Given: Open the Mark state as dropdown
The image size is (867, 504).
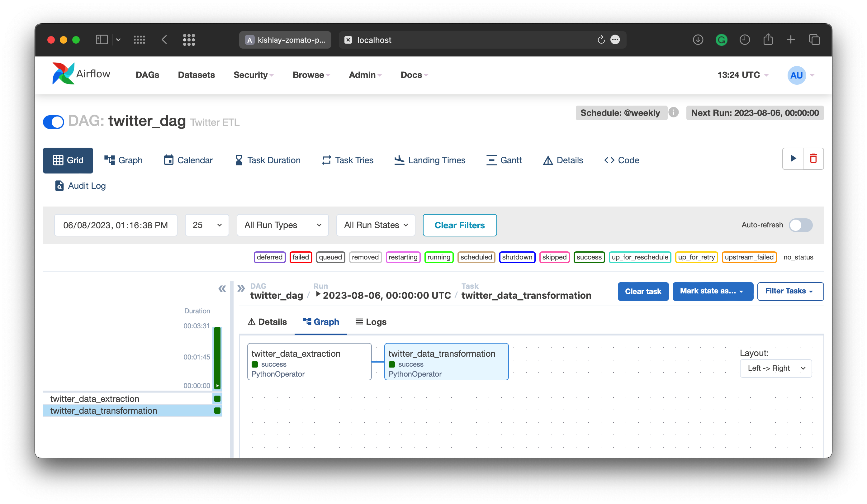Looking at the screenshot, I should point(712,291).
